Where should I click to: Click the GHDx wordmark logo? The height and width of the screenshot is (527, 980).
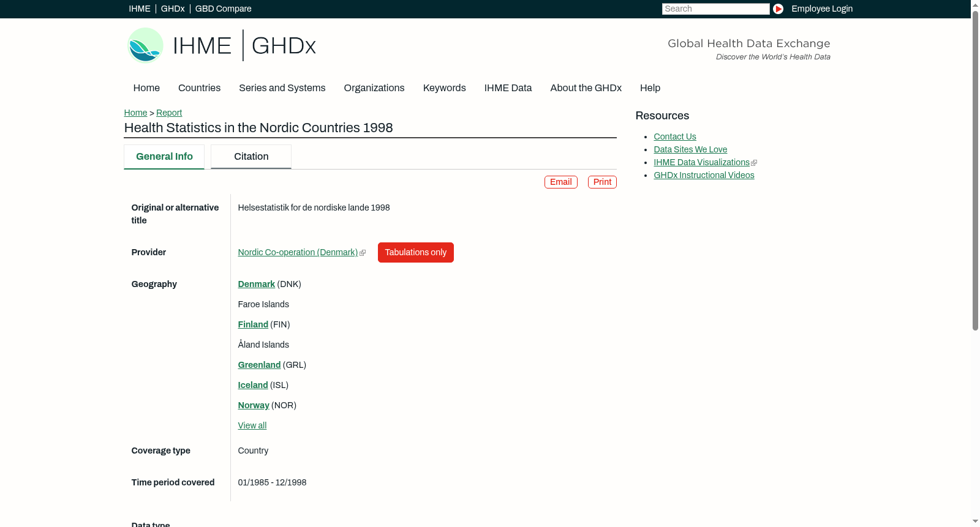click(x=284, y=46)
